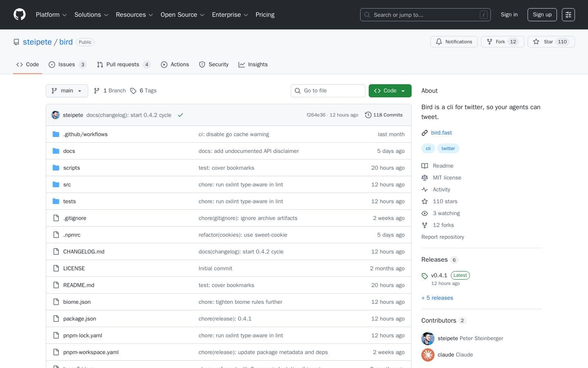Expand the main branch selector
The image size is (588, 368).
(x=67, y=91)
